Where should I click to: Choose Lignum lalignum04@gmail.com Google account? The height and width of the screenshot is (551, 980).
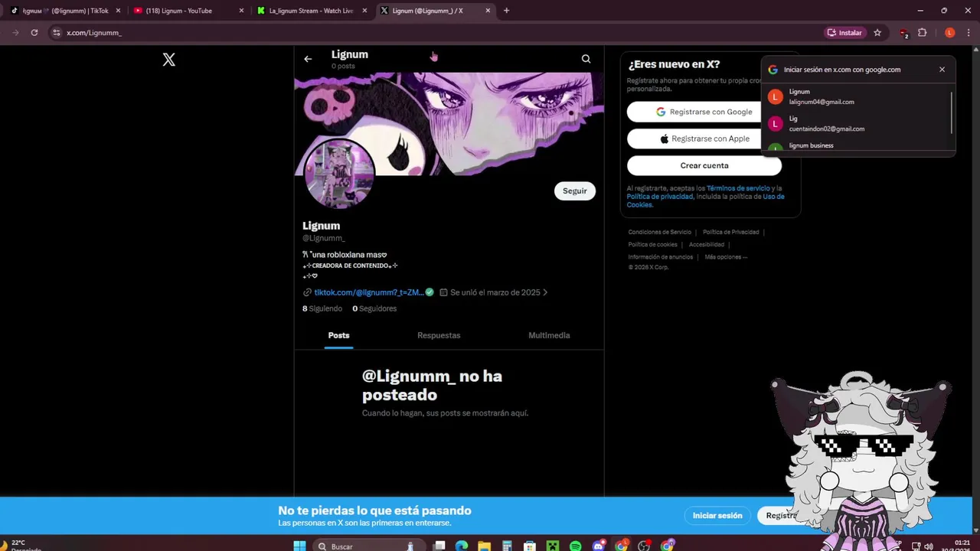click(857, 96)
